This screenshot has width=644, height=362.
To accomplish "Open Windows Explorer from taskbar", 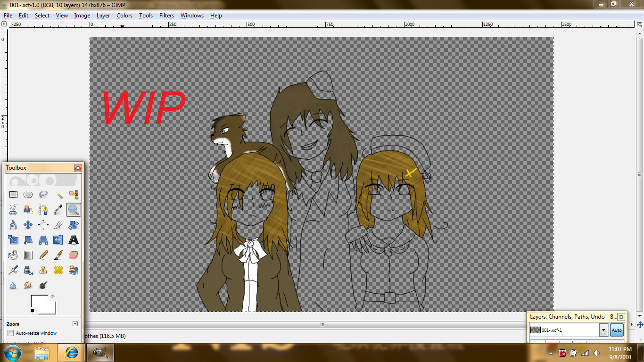I will 42,353.
